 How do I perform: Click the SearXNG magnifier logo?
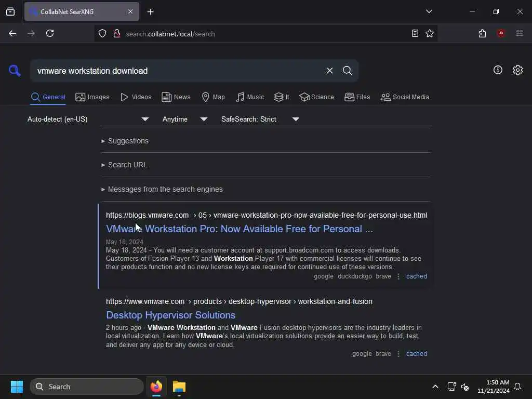tap(15, 71)
